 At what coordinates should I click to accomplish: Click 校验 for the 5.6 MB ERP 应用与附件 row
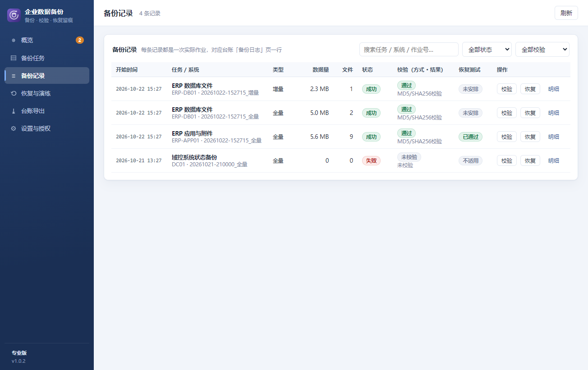(507, 137)
